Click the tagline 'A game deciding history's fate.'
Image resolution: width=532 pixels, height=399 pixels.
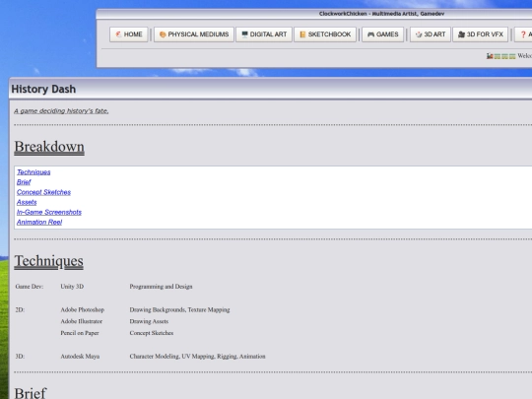(61, 111)
